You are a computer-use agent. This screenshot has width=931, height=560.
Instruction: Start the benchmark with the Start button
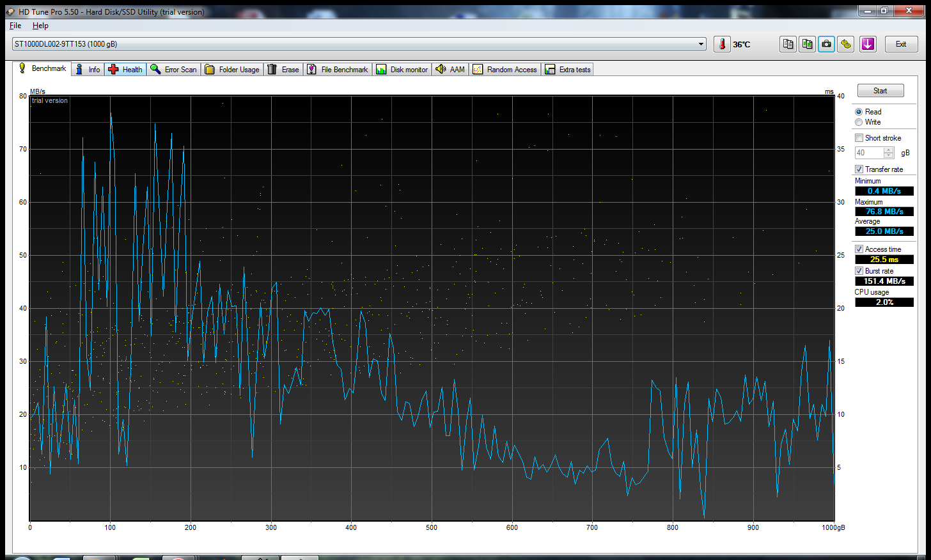(880, 91)
